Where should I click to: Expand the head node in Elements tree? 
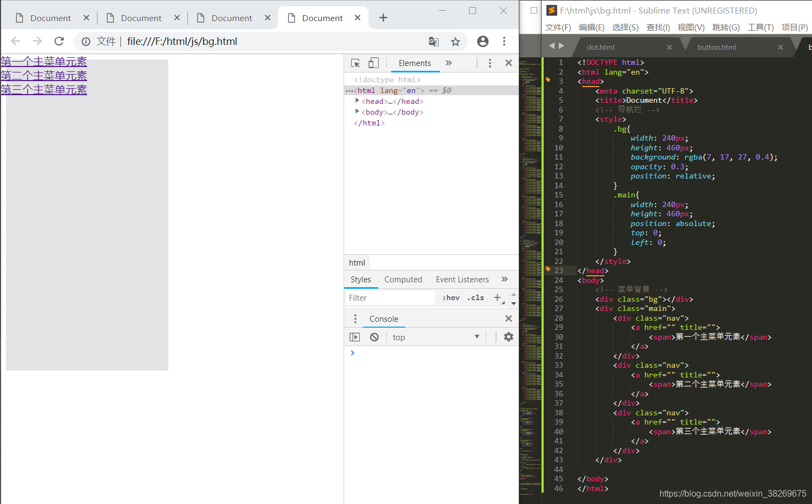tap(357, 101)
